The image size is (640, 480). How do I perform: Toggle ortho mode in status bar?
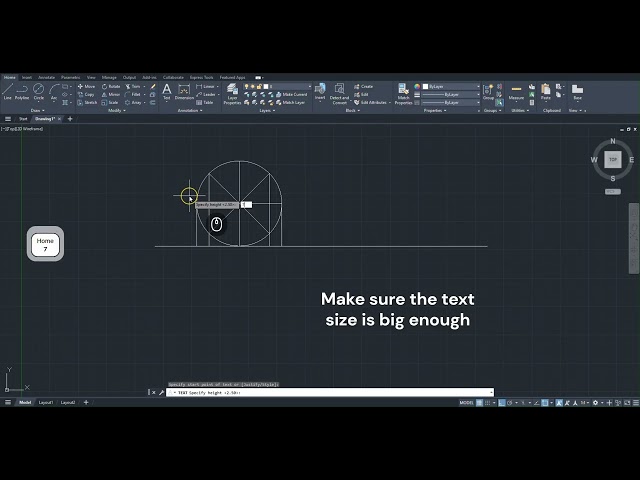point(502,403)
